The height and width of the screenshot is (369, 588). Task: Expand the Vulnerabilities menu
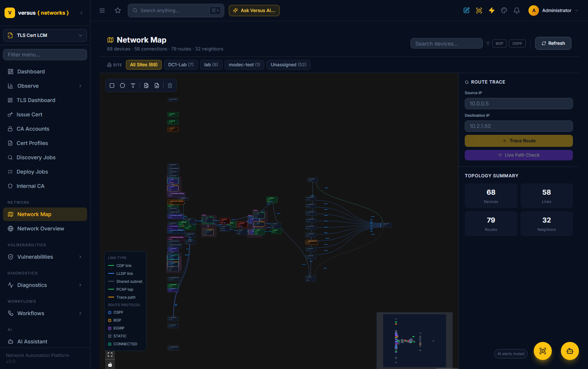click(x=45, y=257)
